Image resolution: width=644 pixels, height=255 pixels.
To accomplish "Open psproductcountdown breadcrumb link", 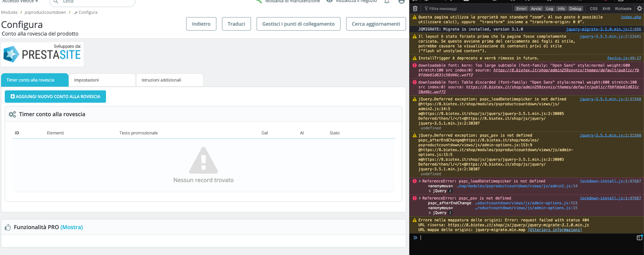I will point(45,12).
